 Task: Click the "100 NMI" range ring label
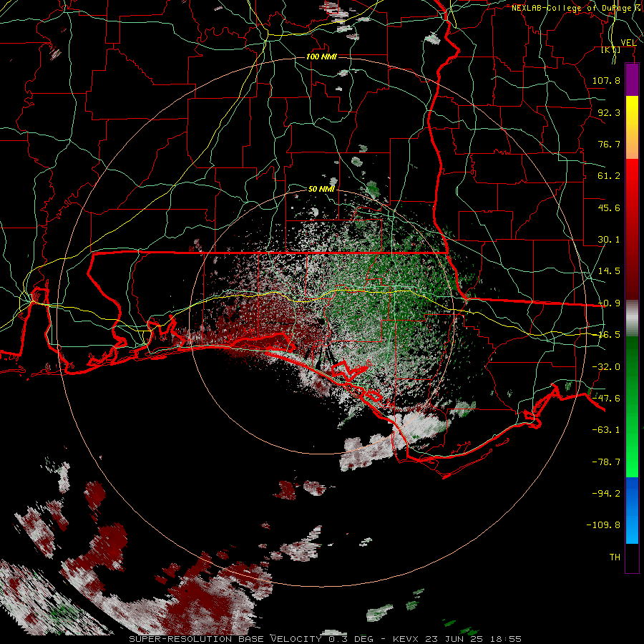321,57
